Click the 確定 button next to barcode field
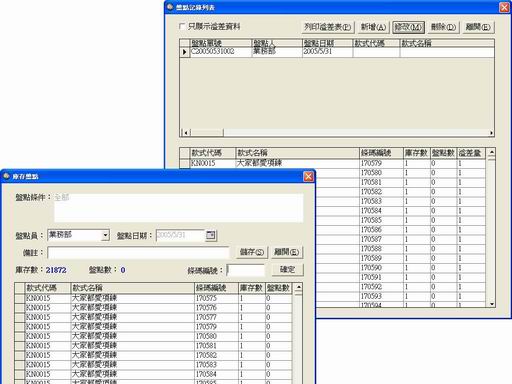Viewport: 512px width, 384px height. 288,270
